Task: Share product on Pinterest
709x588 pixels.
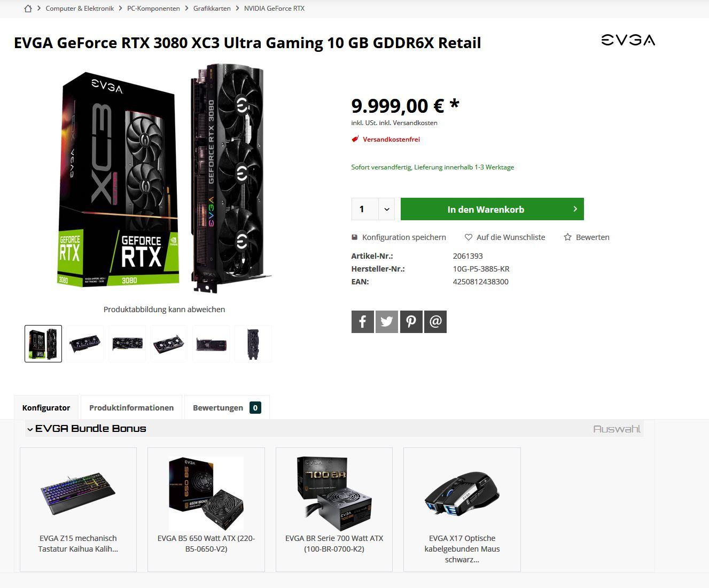Action: tap(411, 322)
